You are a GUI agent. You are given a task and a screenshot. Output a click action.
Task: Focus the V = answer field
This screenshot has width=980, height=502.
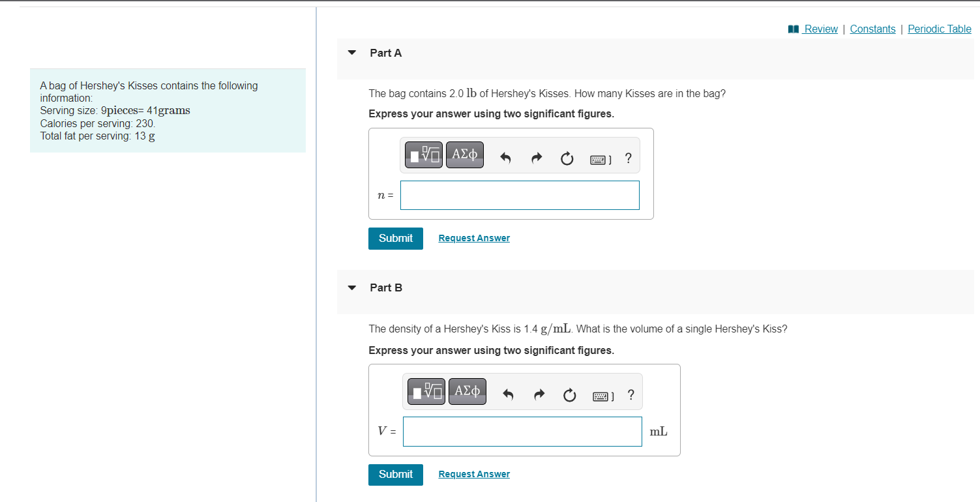coord(522,432)
